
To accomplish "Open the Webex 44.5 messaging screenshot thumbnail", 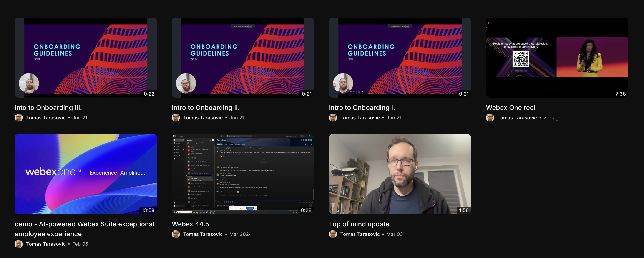I will coord(243,174).
